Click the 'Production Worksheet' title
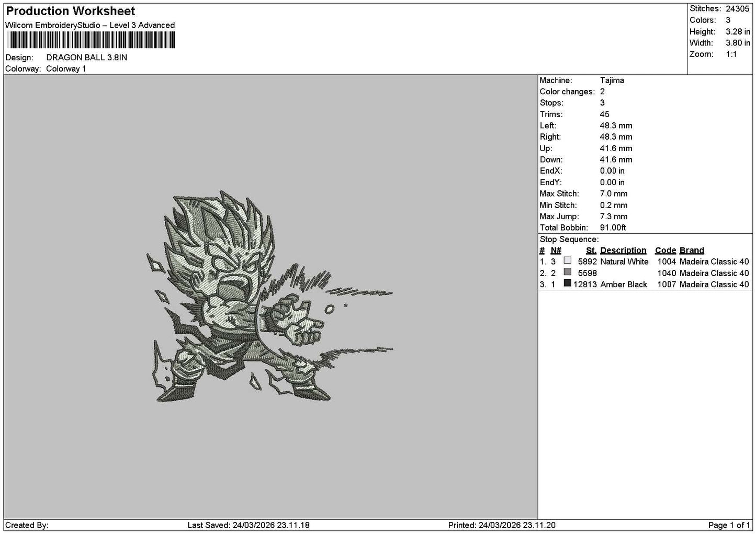This screenshot has width=756, height=534. tap(71, 11)
